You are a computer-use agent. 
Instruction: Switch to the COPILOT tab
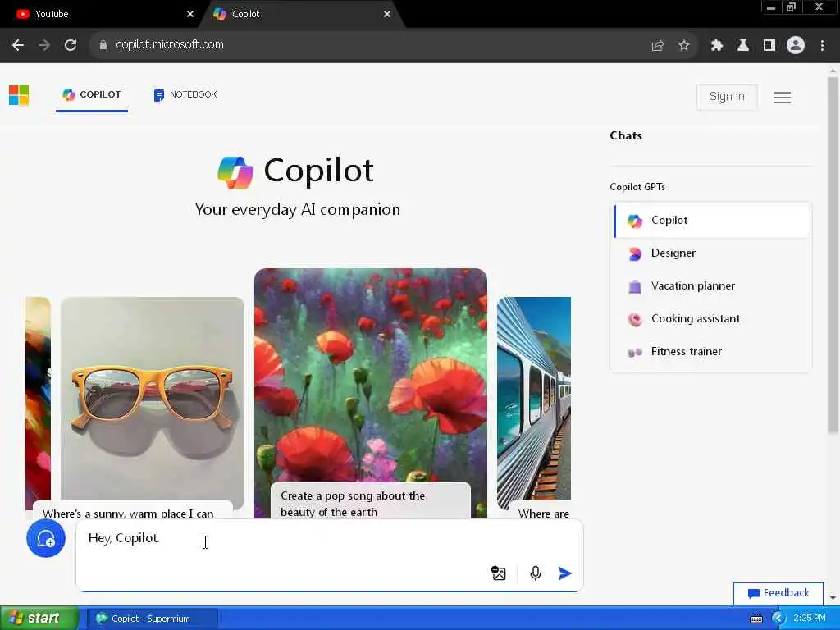coord(92,95)
